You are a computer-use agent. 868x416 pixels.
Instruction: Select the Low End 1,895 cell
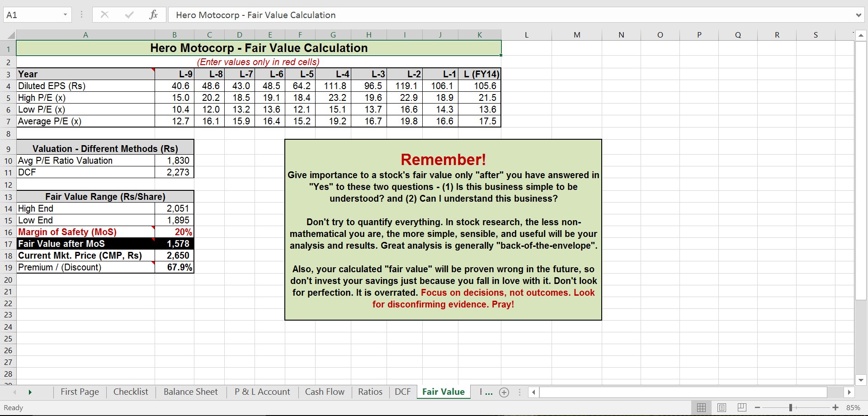point(175,220)
